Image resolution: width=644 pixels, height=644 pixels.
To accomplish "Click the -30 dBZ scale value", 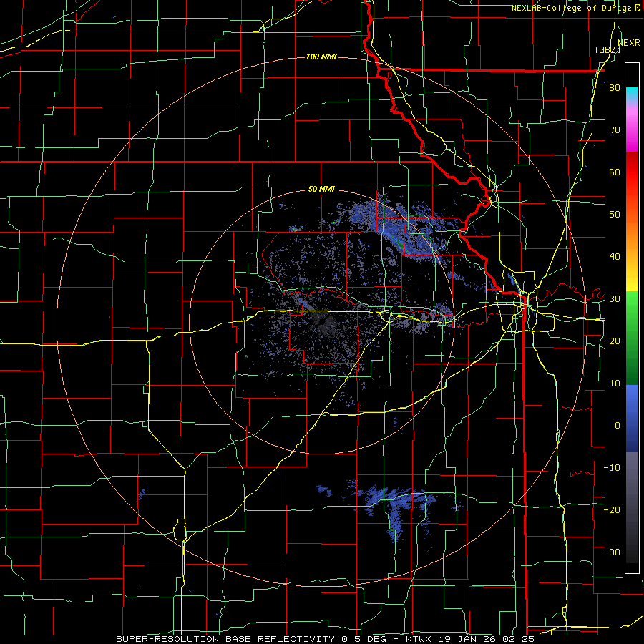I will click(612, 552).
